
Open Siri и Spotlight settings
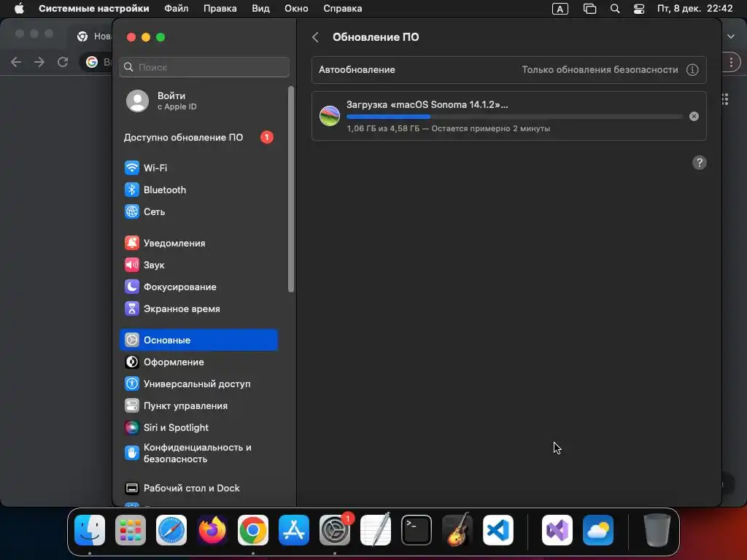coord(198,427)
